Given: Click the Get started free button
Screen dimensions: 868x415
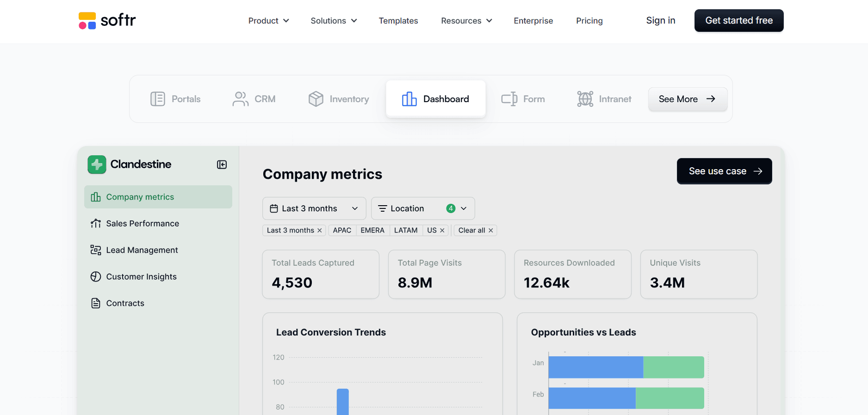Looking at the screenshot, I should 739,20.
